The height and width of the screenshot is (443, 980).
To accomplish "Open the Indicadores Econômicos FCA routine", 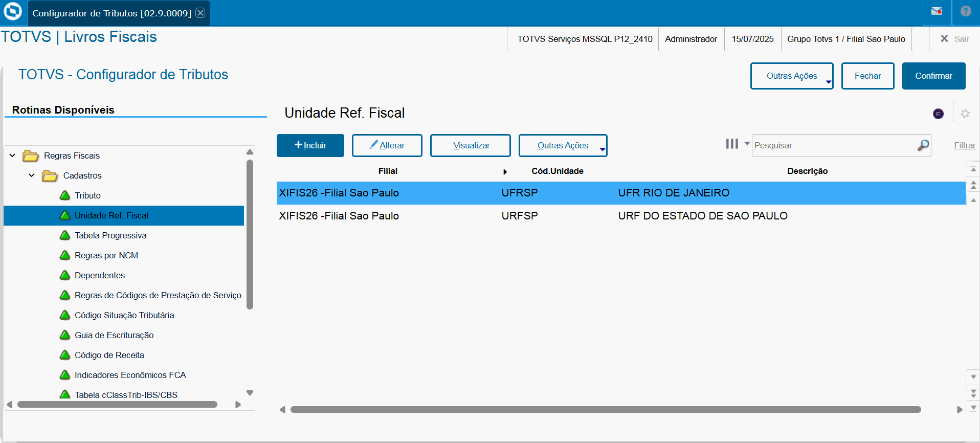I will point(130,375).
